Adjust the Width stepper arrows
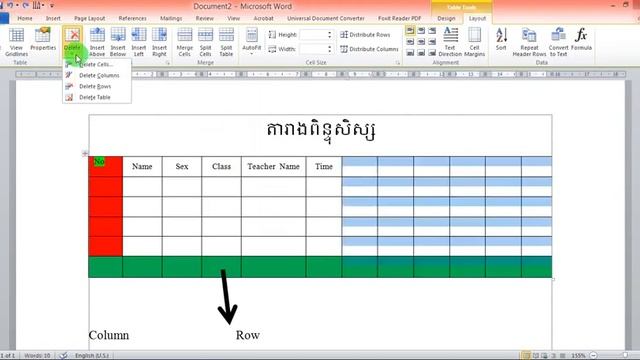The height and width of the screenshot is (360, 640). [329, 49]
